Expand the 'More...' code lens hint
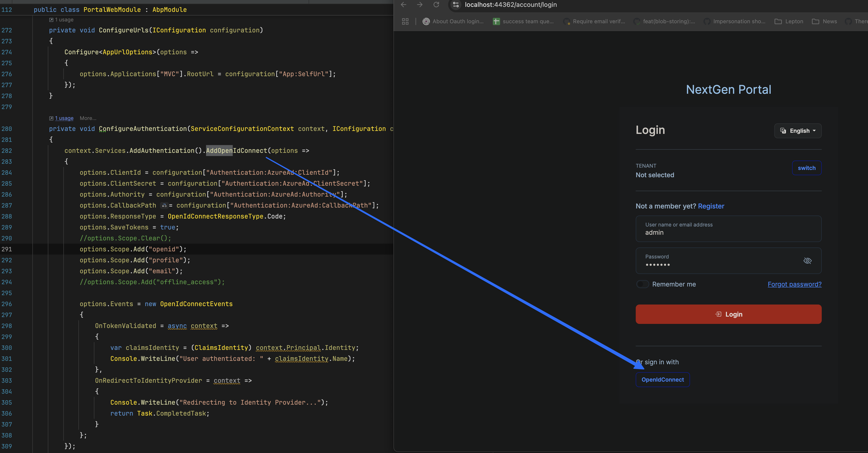Screen dimensions: 868x453 coord(88,118)
